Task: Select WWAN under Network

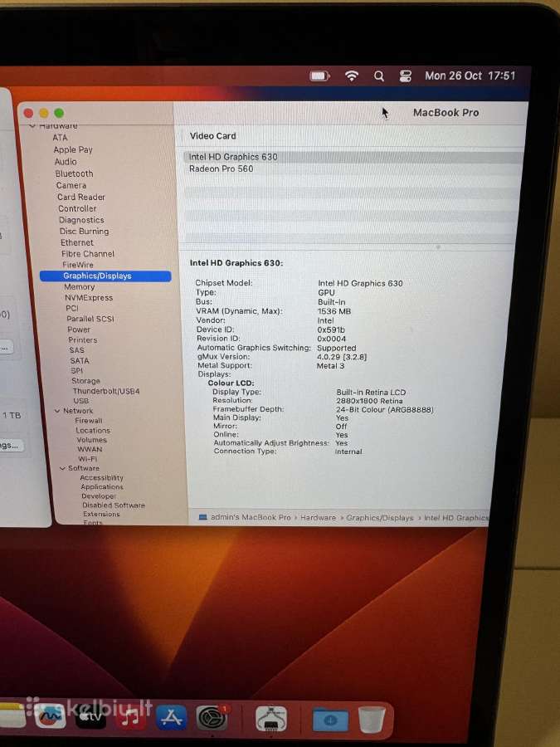Action: (90, 449)
